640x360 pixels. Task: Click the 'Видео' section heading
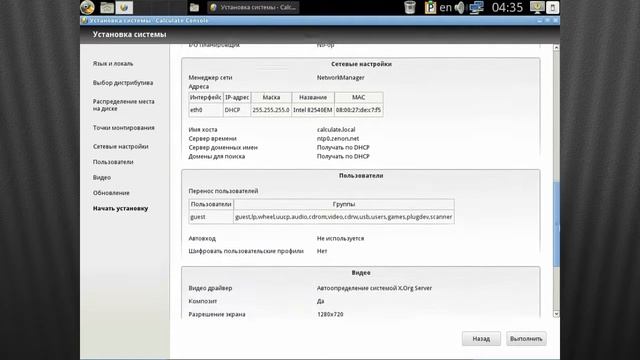pyautogui.click(x=361, y=273)
